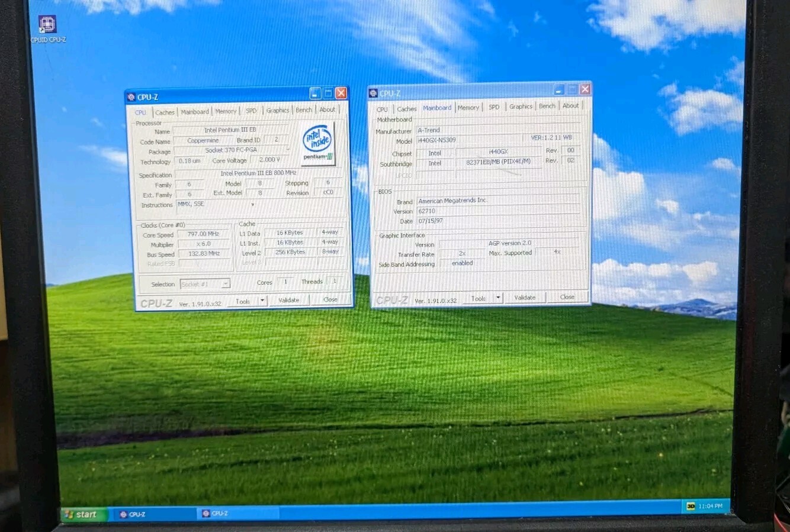The width and height of the screenshot is (790, 532).
Task: Open the Mainboard tab in left CPU-Z window
Action: (195, 111)
